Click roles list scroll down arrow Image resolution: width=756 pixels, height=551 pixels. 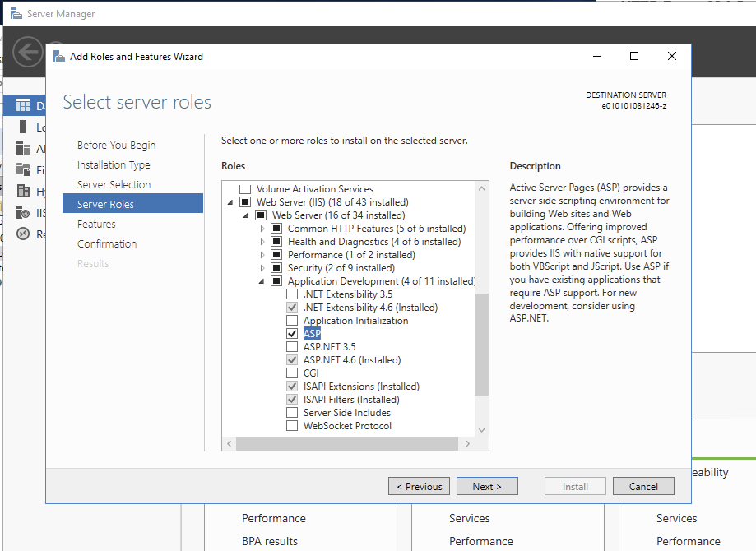point(481,430)
